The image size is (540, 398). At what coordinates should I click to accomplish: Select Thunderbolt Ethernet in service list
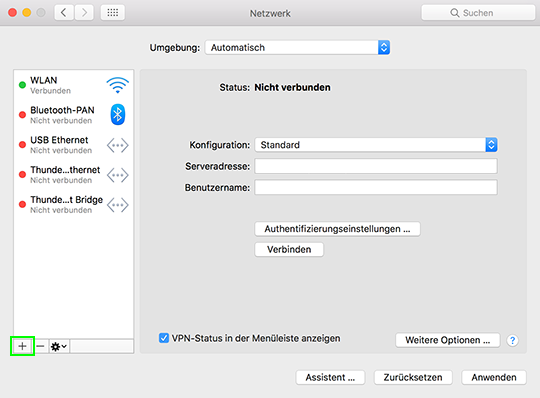click(74, 175)
